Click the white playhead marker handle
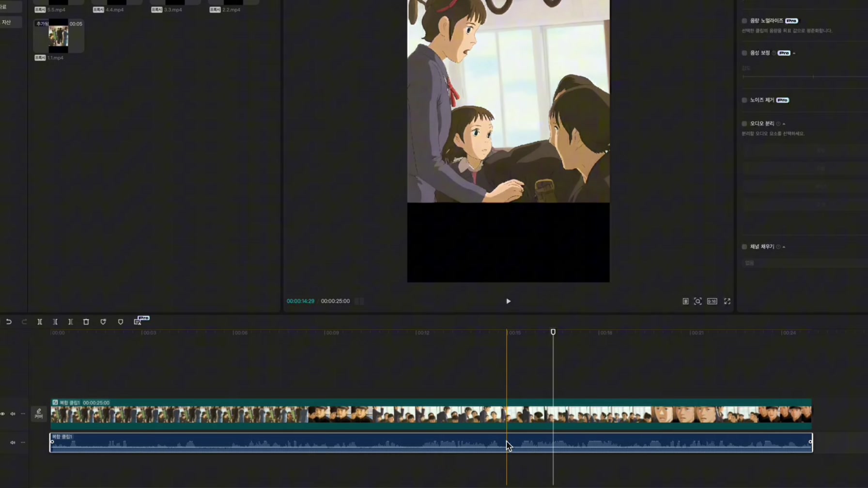The image size is (868, 488). click(553, 332)
